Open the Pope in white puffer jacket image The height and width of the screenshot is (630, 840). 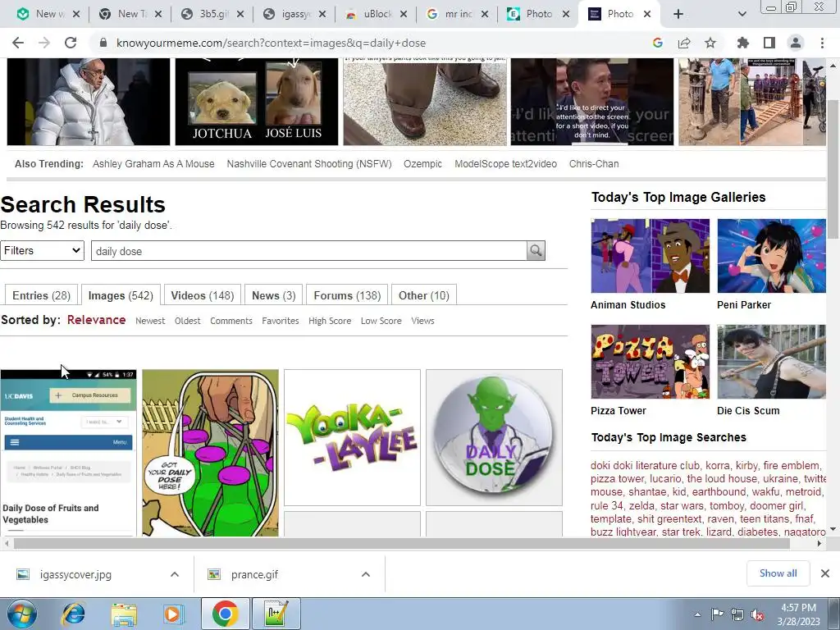(89, 102)
